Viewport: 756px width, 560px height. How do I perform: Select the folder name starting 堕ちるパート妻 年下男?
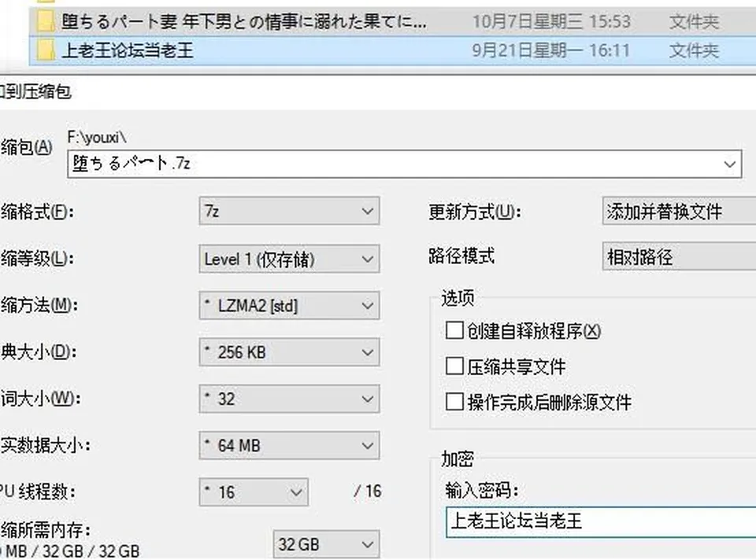click(x=244, y=21)
